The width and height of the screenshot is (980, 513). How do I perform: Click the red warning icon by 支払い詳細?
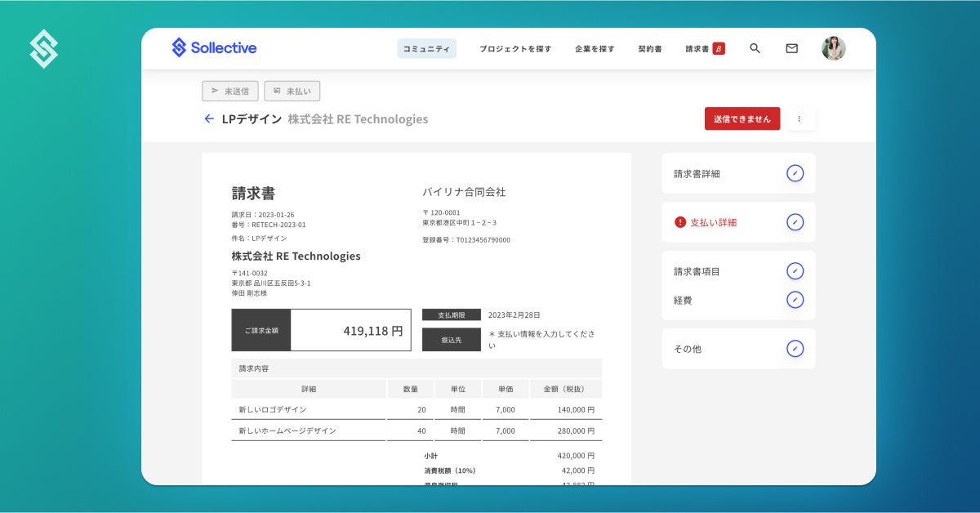coord(680,222)
